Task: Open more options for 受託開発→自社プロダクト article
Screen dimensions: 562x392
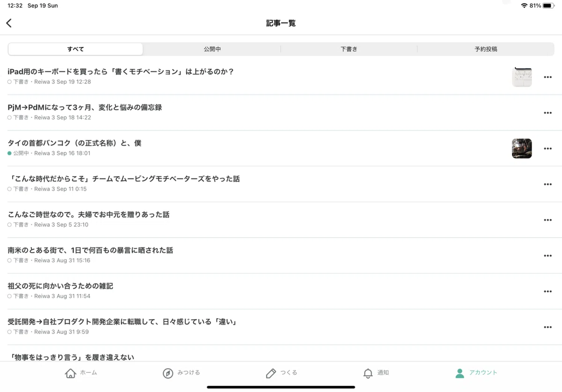Action: pos(547,327)
